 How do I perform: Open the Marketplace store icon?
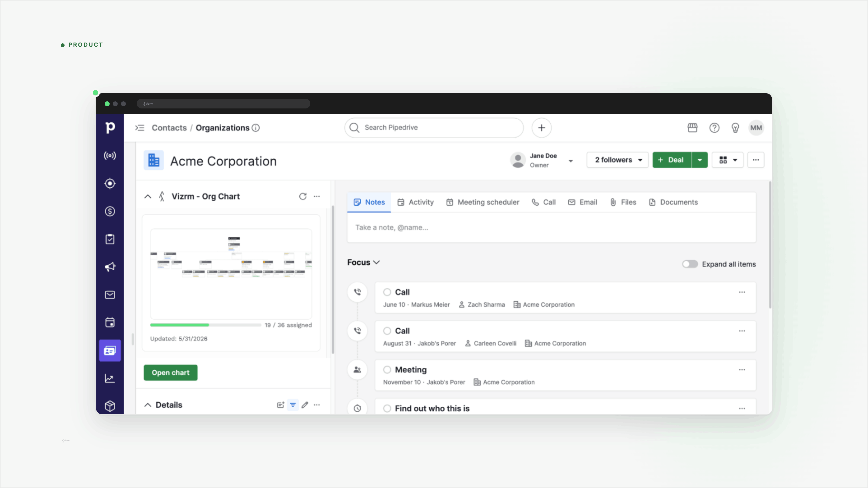(x=693, y=128)
